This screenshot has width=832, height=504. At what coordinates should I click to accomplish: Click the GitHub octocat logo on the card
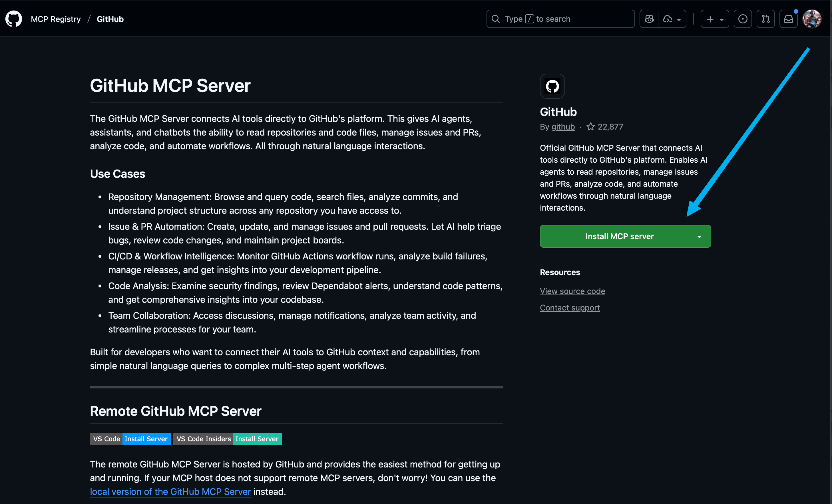[552, 86]
